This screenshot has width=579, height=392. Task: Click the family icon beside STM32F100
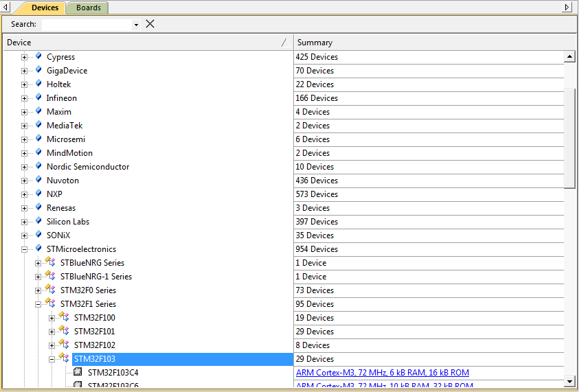tap(64, 316)
